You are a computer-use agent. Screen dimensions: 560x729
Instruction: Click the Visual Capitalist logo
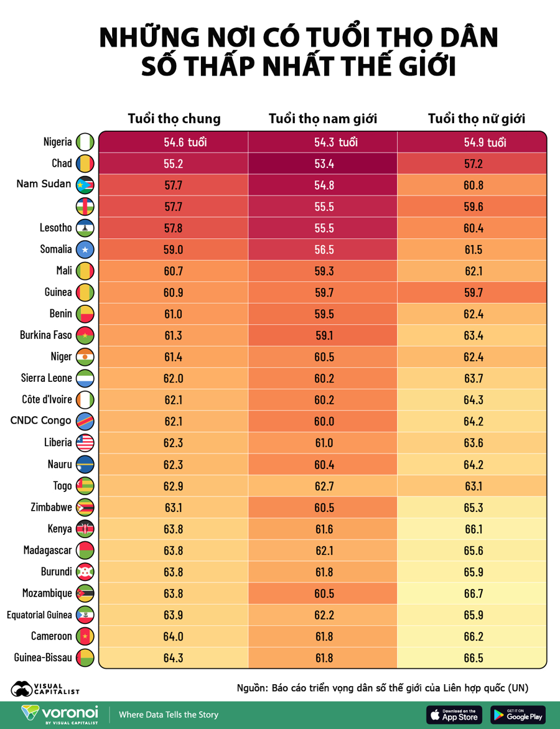coord(45,689)
